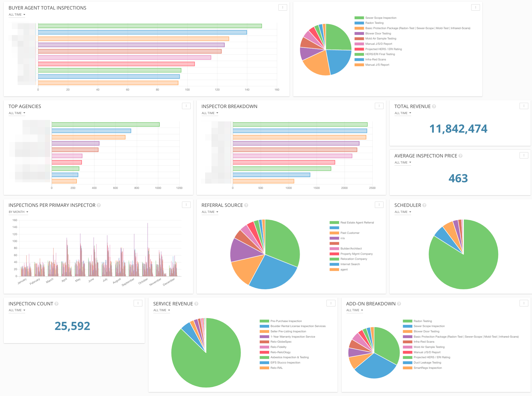This screenshot has width=532, height=396.
Task: Toggle Past Customer legend in Referral Source
Action: tap(344, 233)
